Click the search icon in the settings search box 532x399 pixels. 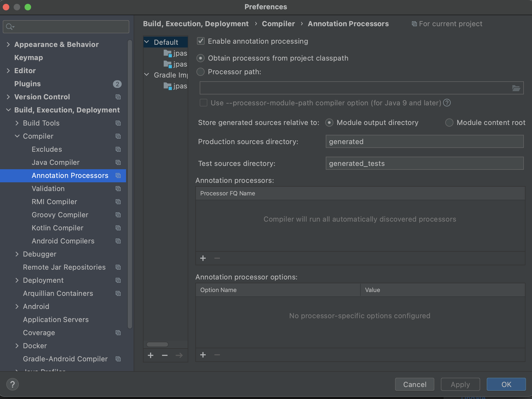pyautogui.click(x=10, y=27)
